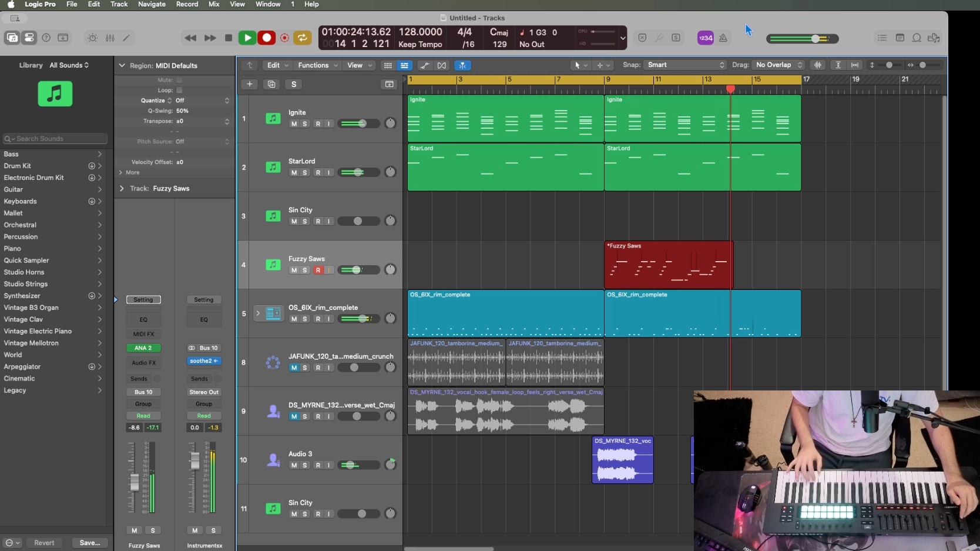Open the Navigate menu

(x=152, y=4)
